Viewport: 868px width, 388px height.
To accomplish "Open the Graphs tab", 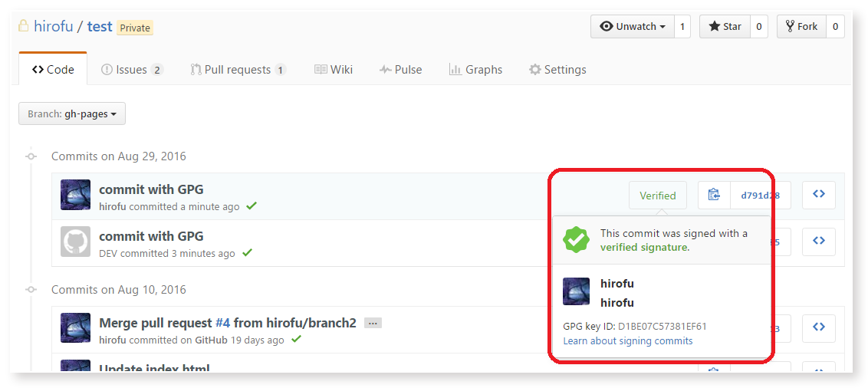I will pyautogui.click(x=476, y=70).
